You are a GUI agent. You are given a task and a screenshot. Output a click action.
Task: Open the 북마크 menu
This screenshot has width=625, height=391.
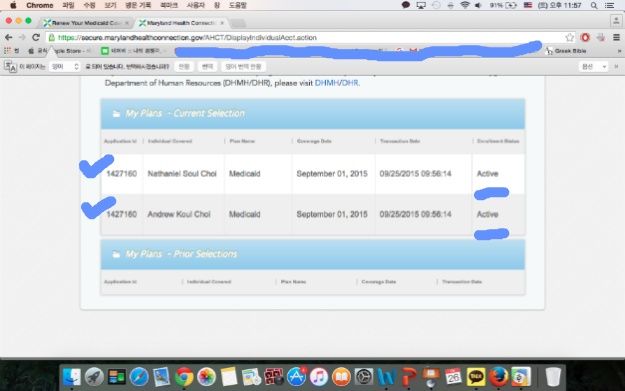click(169, 5)
